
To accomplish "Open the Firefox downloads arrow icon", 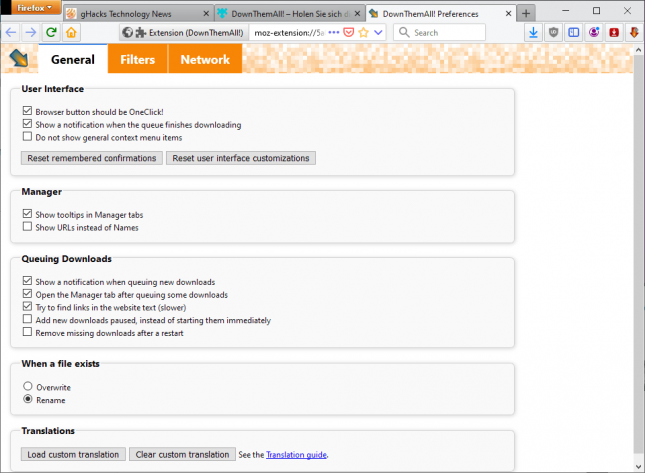I will click(x=534, y=32).
